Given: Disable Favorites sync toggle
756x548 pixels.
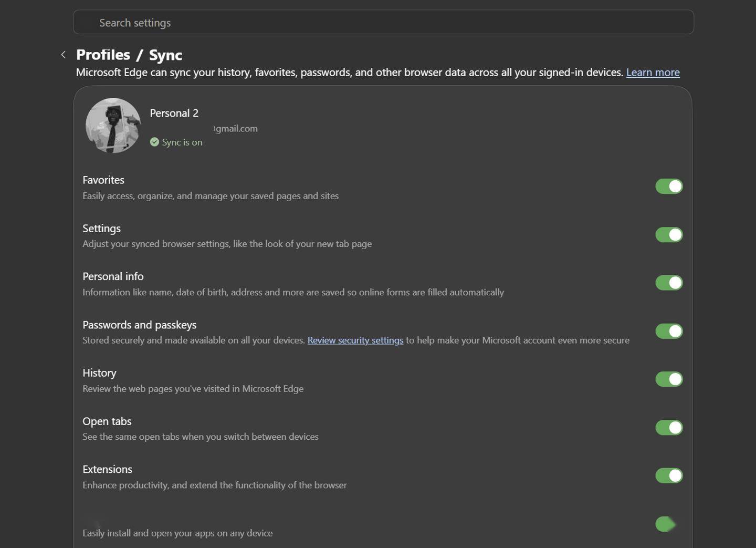Looking at the screenshot, I should [x=669, y=186].
